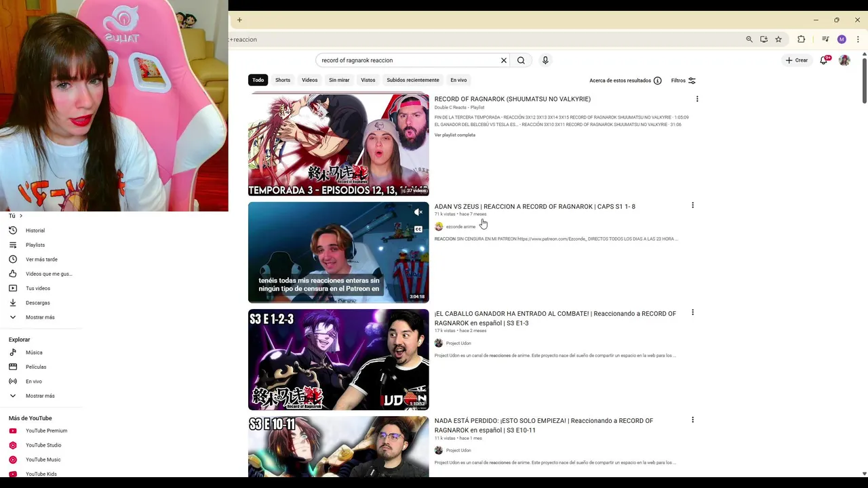This screenshot has width=868, height=488.
Task: Open the Acerca de estos resultados link
Action: pos(620,81)
